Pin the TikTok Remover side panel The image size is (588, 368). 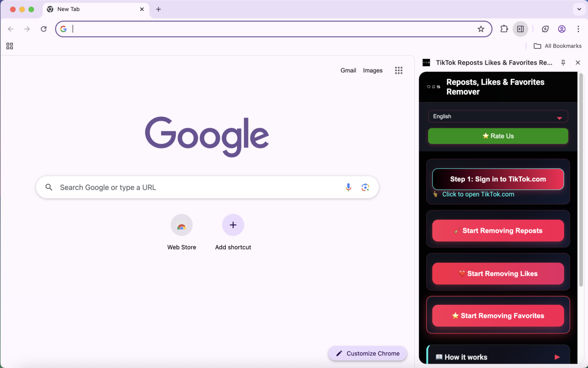563,63
